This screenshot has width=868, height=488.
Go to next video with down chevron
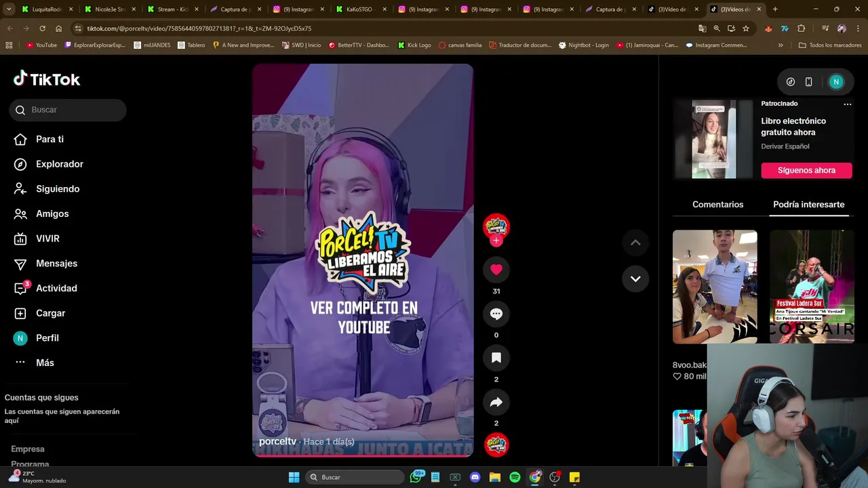tap(635, 279)
